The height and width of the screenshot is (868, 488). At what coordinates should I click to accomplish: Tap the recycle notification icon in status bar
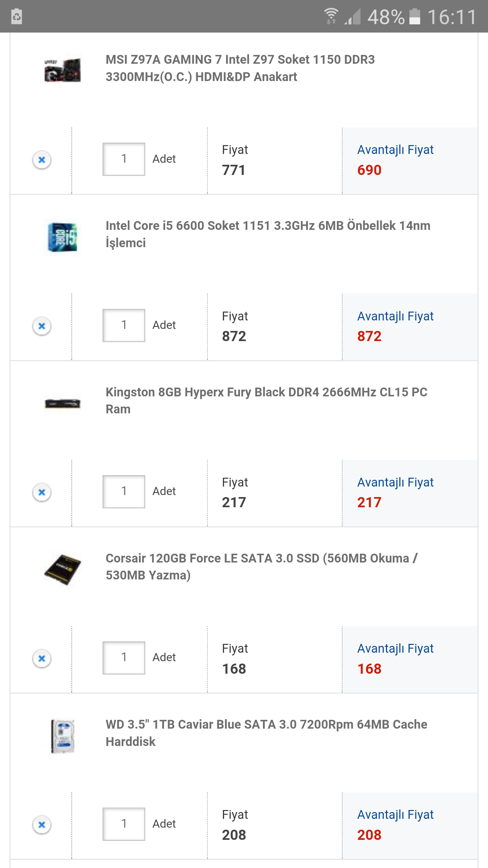coord(17,17)
